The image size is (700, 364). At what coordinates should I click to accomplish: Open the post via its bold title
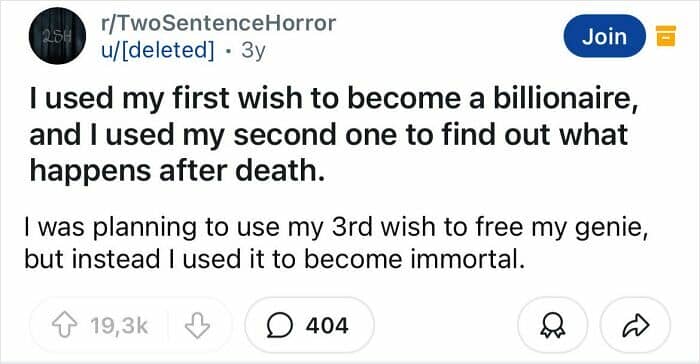coord(334,134)
